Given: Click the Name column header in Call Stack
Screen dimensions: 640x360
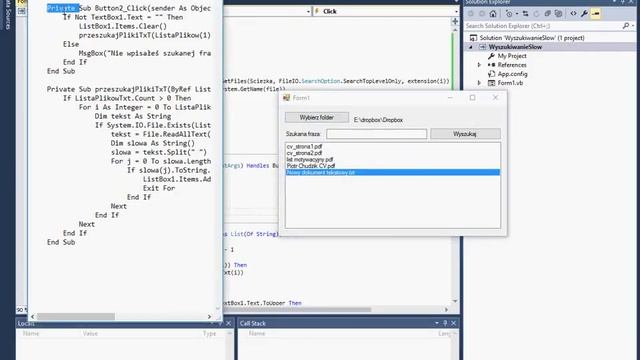Looking at the screenshot, I should tap(257, 333).
